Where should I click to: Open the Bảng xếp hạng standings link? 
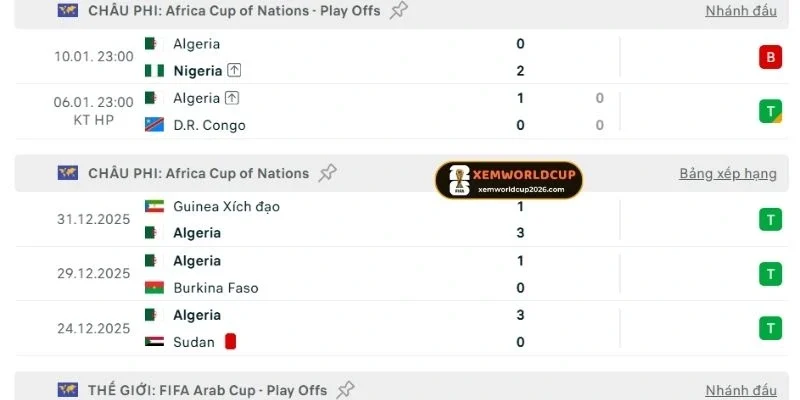click(727, 173)
